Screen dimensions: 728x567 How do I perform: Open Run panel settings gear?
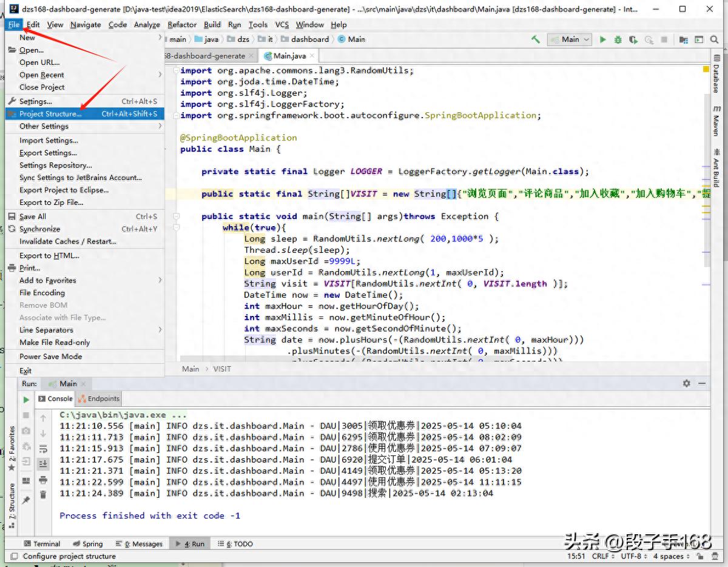[686, 383]
